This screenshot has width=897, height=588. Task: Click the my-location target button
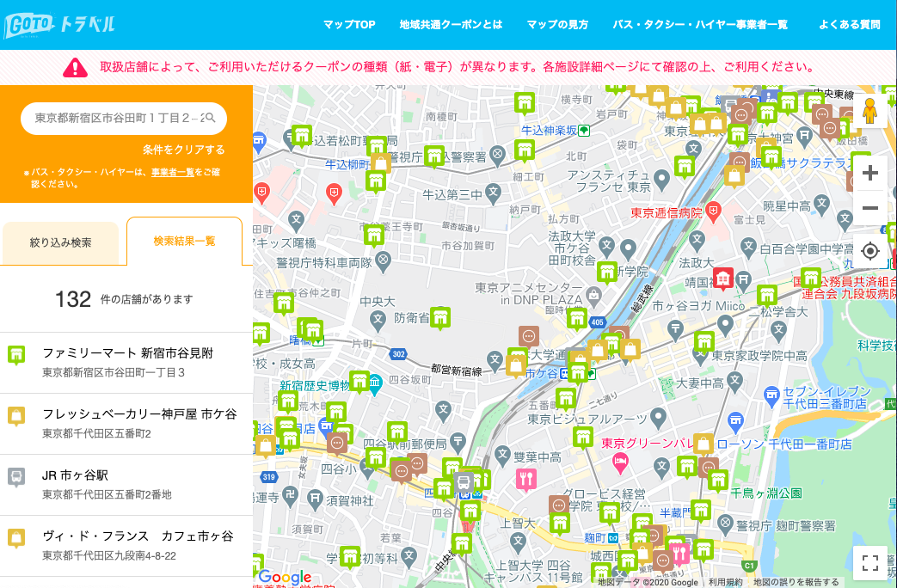click(870, 251)
